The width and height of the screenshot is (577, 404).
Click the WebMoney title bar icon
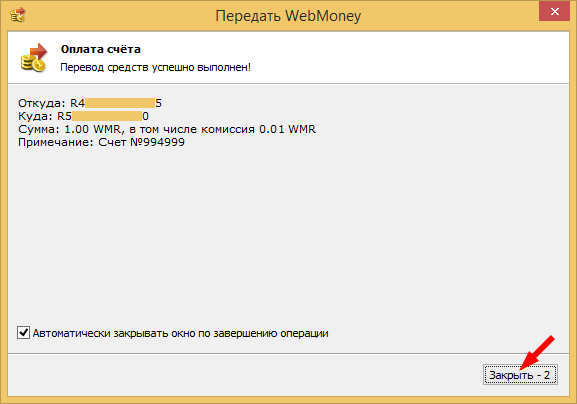[17, 15]
